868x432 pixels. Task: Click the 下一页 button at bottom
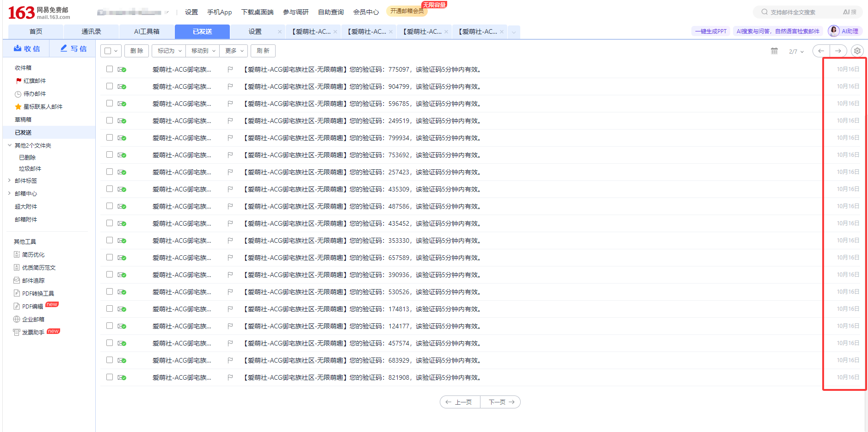pos(500,402)
